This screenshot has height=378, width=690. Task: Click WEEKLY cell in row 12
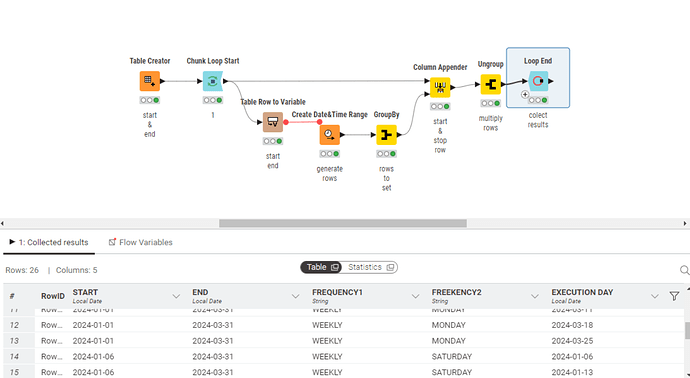(x=327, y=325)
